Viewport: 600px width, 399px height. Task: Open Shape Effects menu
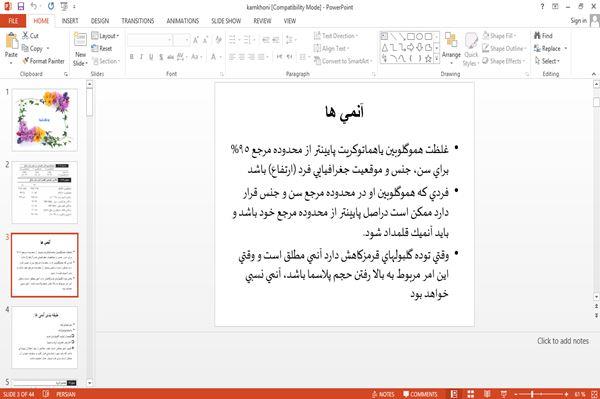[x=504, y=61]
